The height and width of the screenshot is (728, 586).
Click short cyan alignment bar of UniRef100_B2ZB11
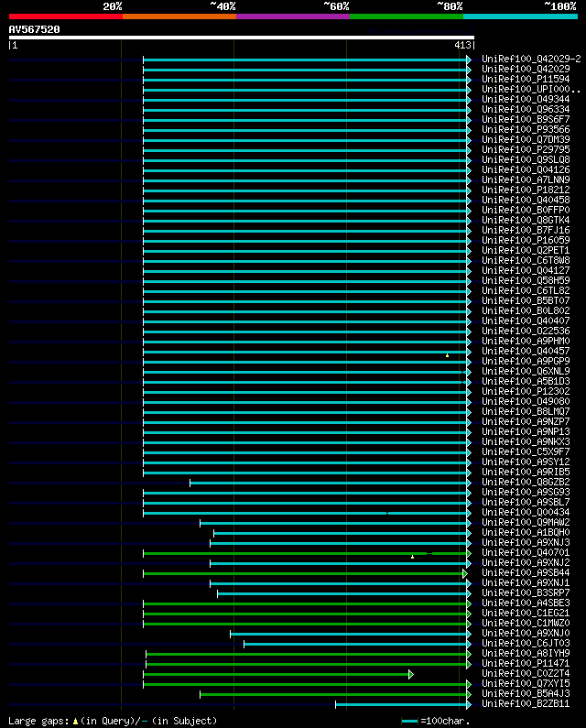point(401,705)
